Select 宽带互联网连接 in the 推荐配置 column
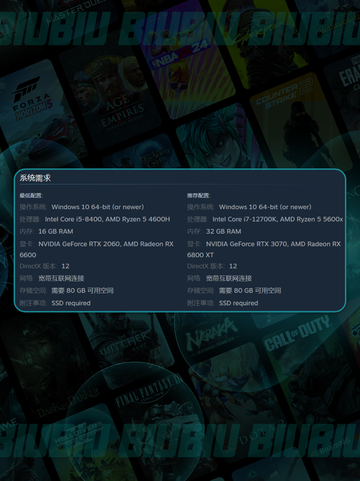Screen dimensions: 360x481 [x=229, y=278]
